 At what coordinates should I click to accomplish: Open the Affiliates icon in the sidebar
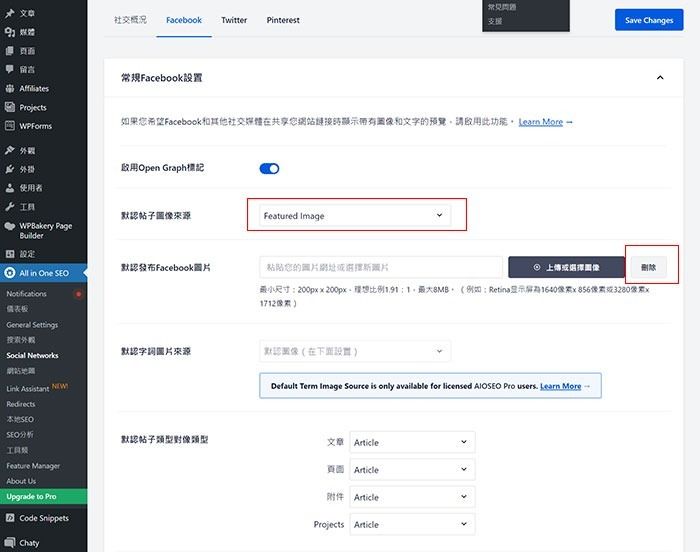point(10,88)
